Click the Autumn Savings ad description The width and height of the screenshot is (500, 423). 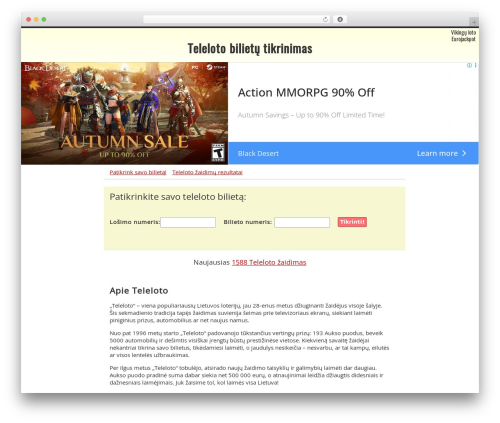(x=311, y=115)
